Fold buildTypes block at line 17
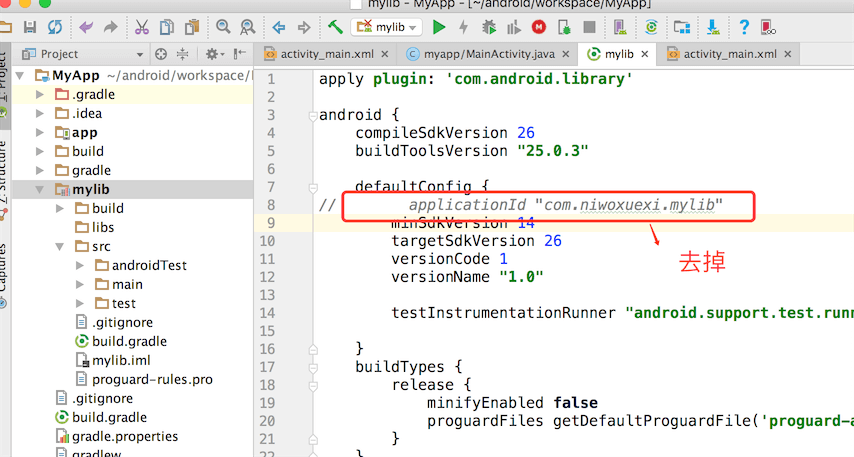The width and height of the screenshot is (854, 457). [x=313, y=368]
